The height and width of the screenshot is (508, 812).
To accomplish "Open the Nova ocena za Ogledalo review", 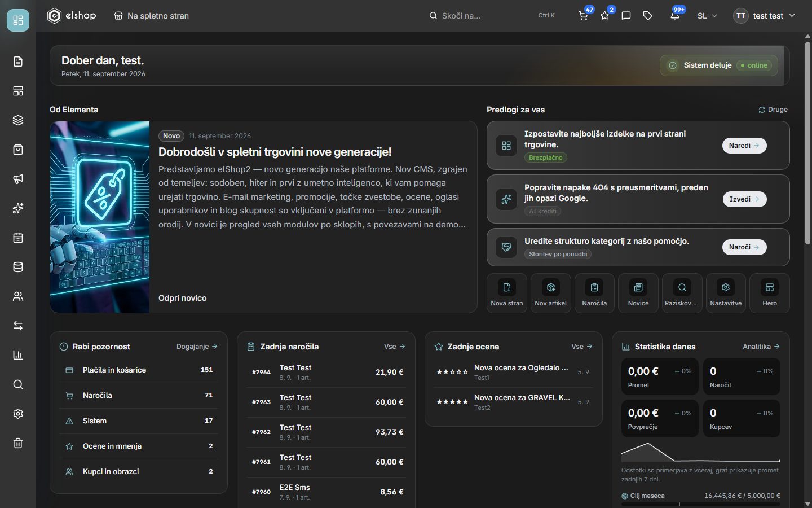I will click(x=514, y=373).
